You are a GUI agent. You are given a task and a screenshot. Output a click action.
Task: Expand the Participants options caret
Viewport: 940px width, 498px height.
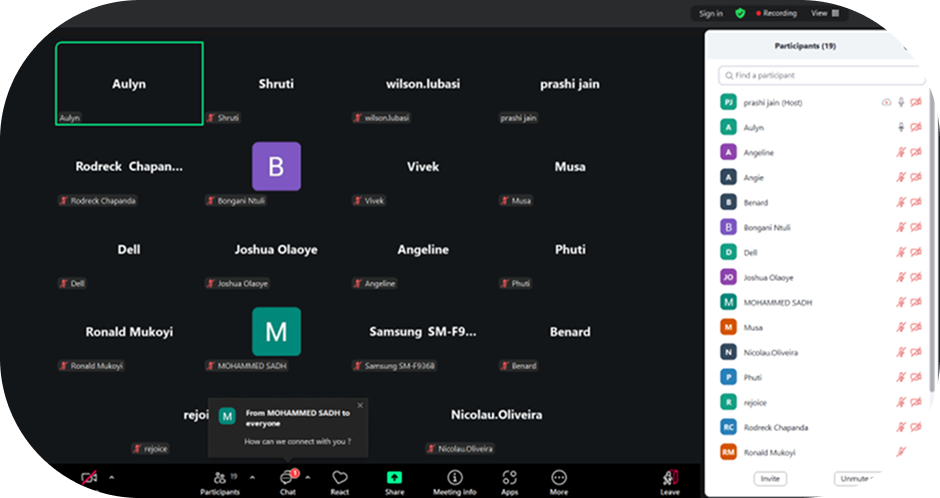(x=252, y=478)
